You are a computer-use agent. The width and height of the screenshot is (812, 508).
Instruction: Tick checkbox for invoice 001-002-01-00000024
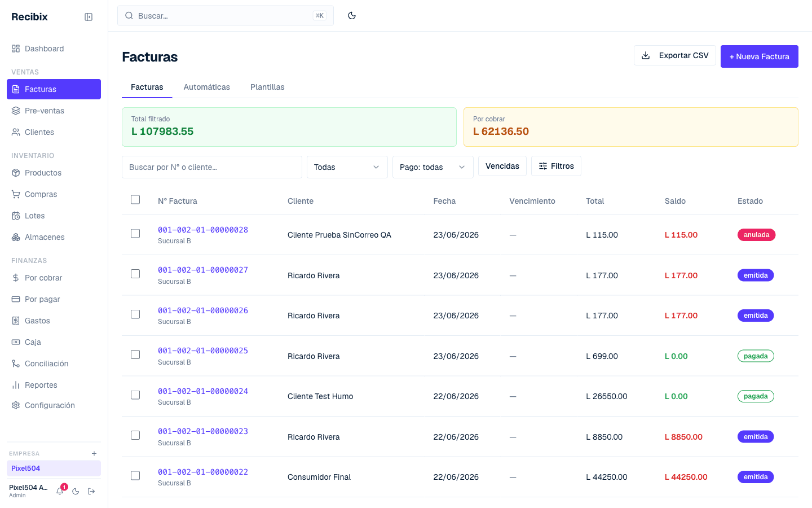pyautogui.click(x=135, y=395)
